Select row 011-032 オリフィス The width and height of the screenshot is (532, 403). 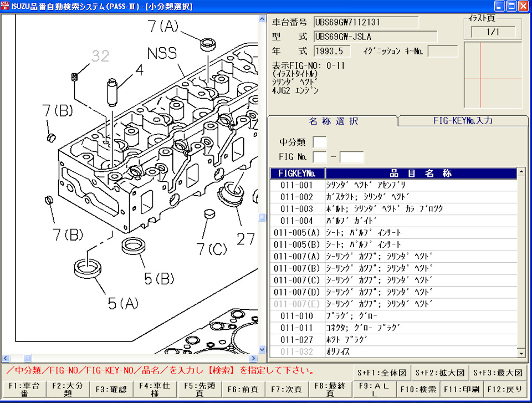coord(393,351)
